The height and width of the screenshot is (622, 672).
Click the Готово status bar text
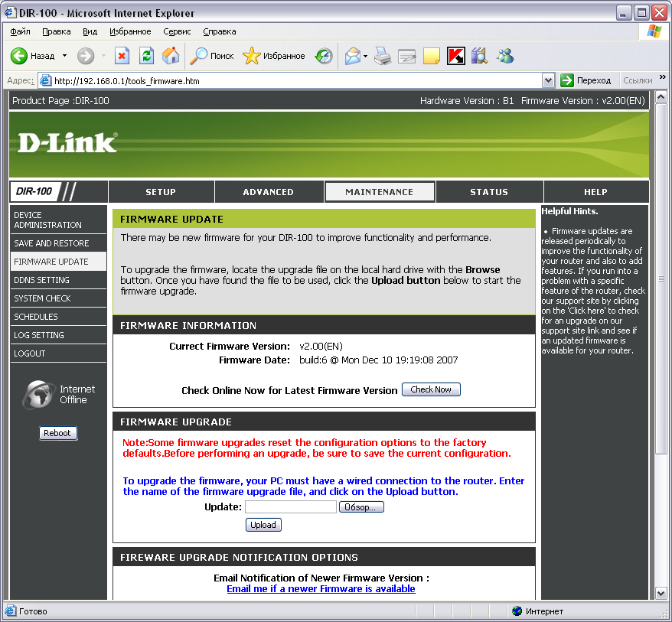pos(33,611)
